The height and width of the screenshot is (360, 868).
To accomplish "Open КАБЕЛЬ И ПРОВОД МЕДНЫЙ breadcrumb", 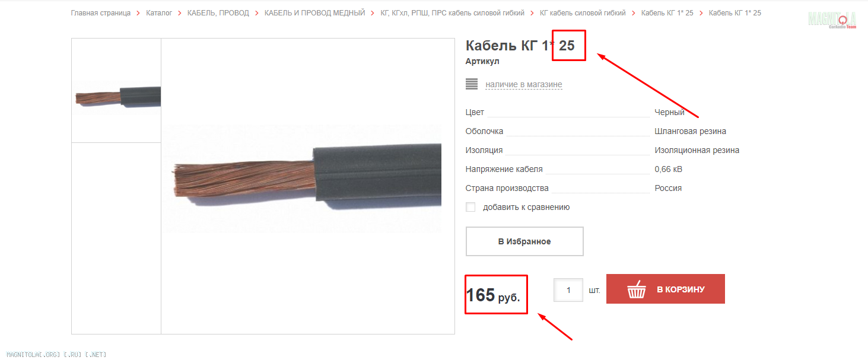I will tap(315, 13).
